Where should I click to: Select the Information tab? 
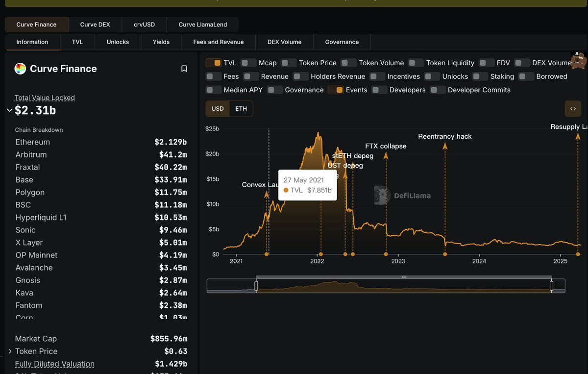click(32, 42)
